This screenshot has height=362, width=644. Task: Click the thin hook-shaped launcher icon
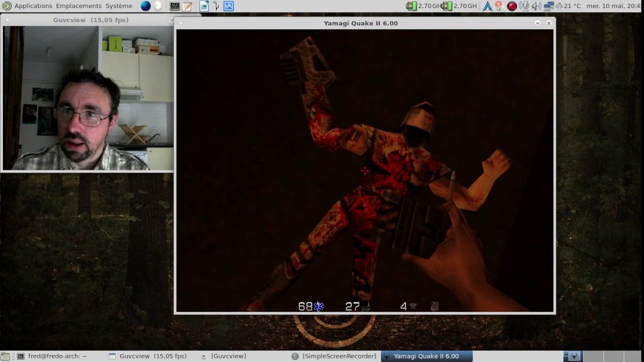coord(216,6)
